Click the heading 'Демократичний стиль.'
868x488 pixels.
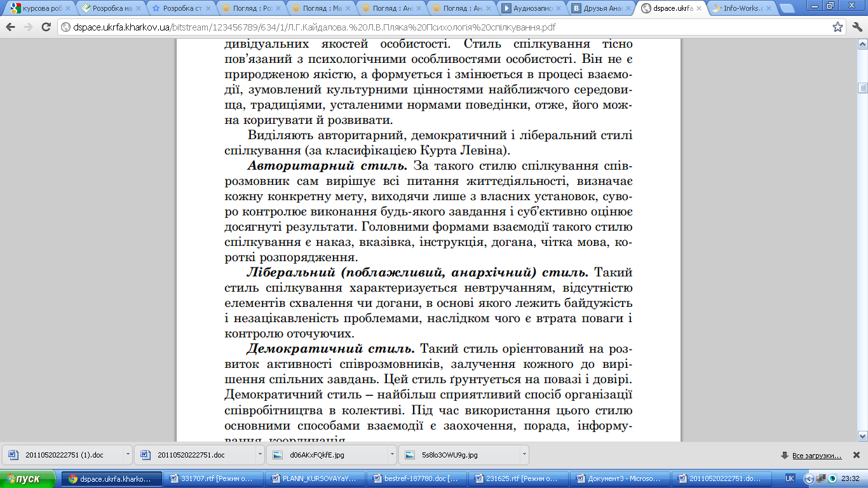pos(331,349)
